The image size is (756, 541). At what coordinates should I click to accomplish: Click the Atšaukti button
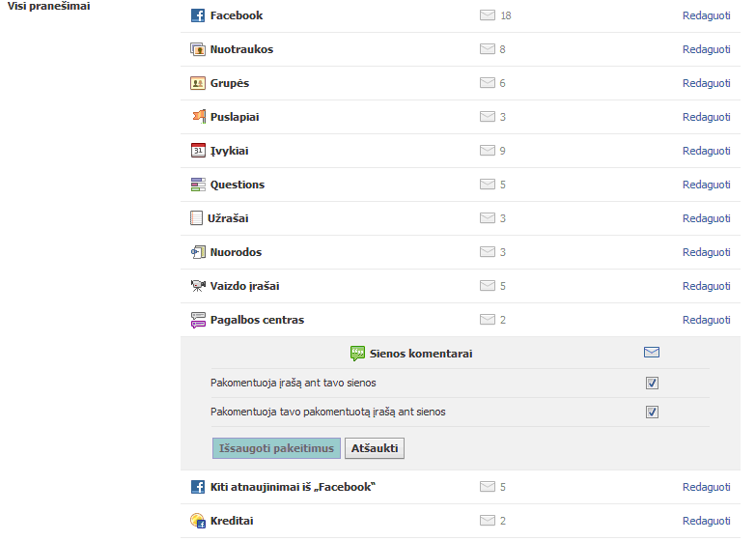[x=375, y=448]
